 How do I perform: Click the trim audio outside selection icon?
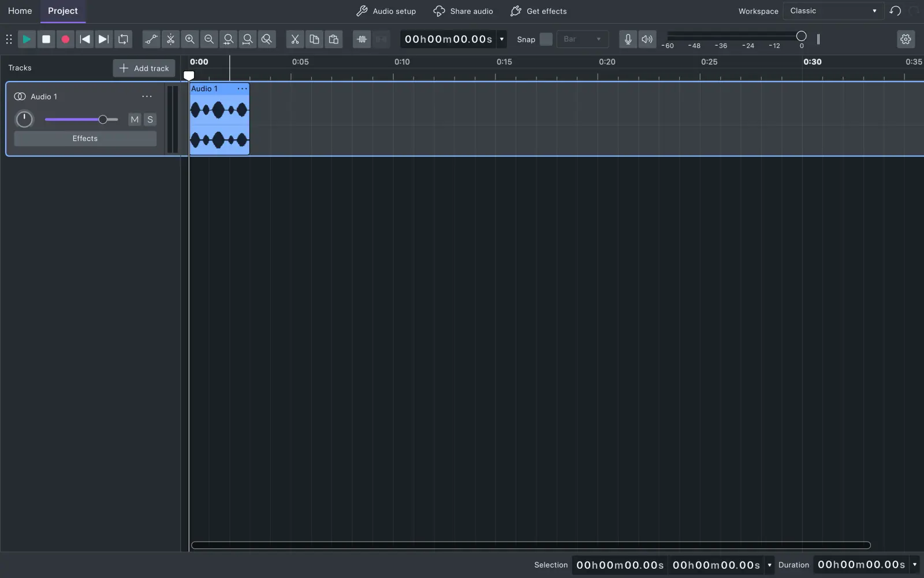362,39
